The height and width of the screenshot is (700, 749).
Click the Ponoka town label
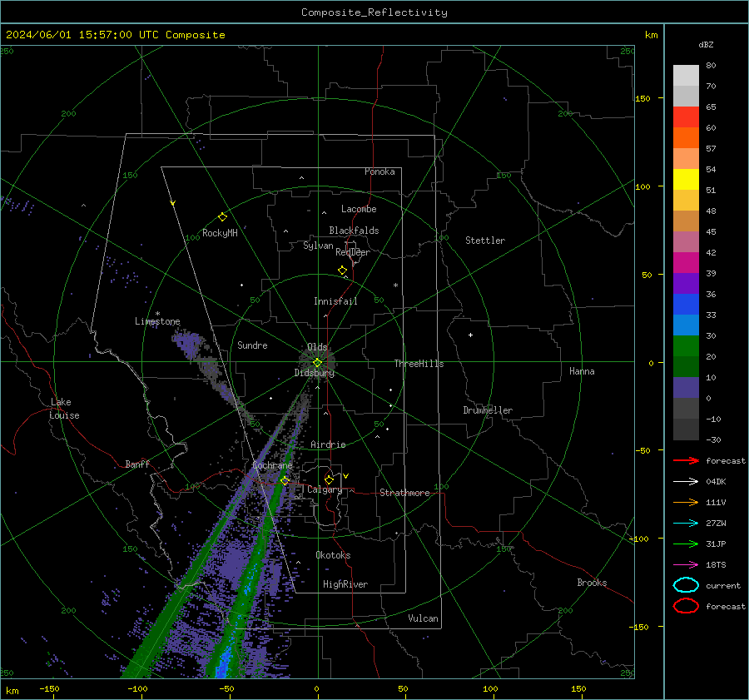click(x=379, y=171)
